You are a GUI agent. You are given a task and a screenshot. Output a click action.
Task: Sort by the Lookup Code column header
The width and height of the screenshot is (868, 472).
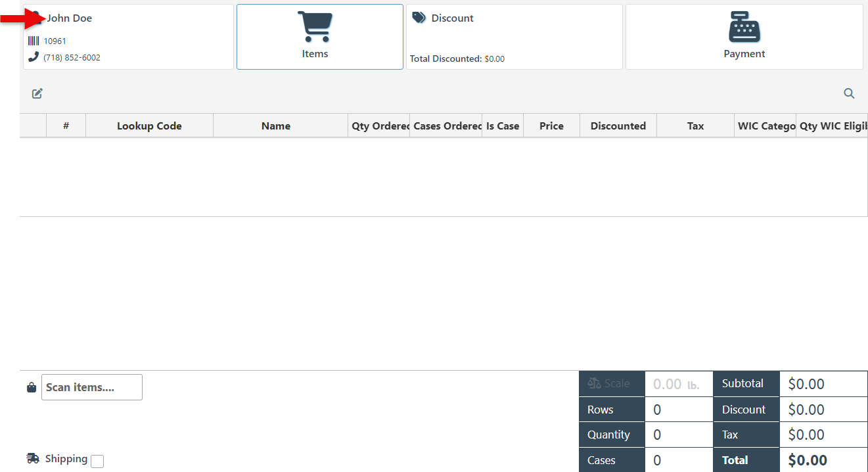coord(149,126)
